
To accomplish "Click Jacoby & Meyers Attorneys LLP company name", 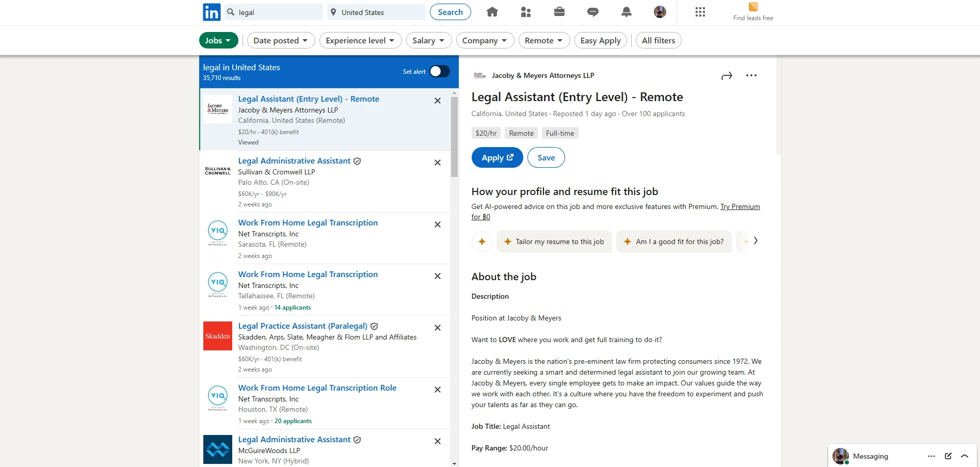I will point(543,75).
